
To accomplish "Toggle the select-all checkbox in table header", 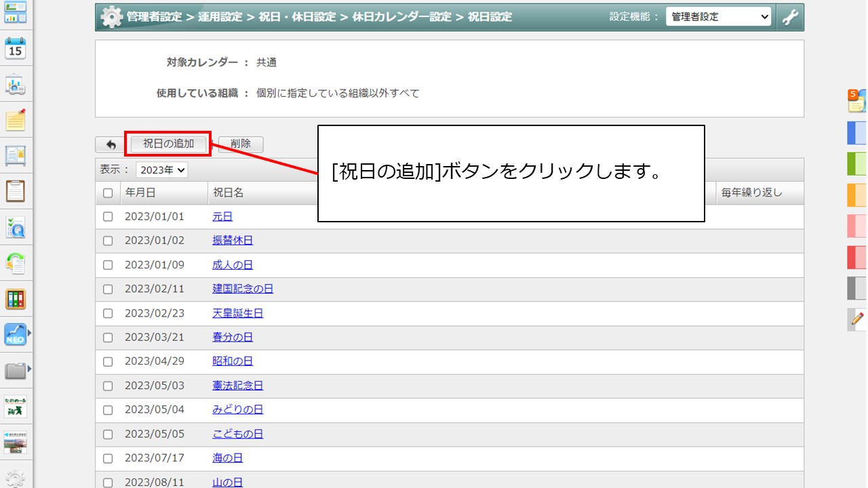I will [x=108, y=193].
